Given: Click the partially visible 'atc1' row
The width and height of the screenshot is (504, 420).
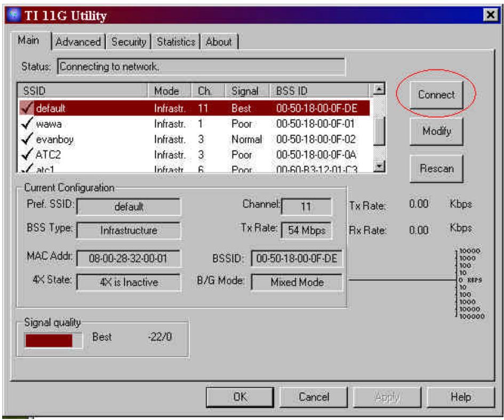Looking at the screenshot, I should coord(194,168).
